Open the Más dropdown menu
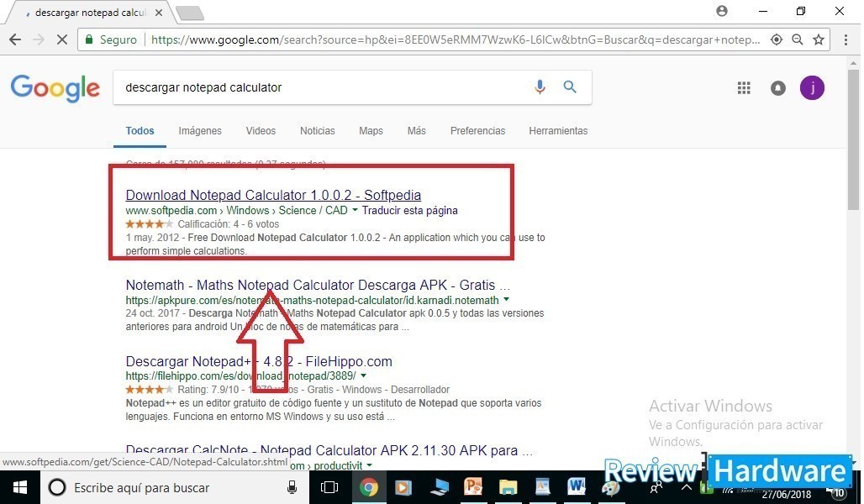This screenshot has height=504, width=864. tap(417, 130)
